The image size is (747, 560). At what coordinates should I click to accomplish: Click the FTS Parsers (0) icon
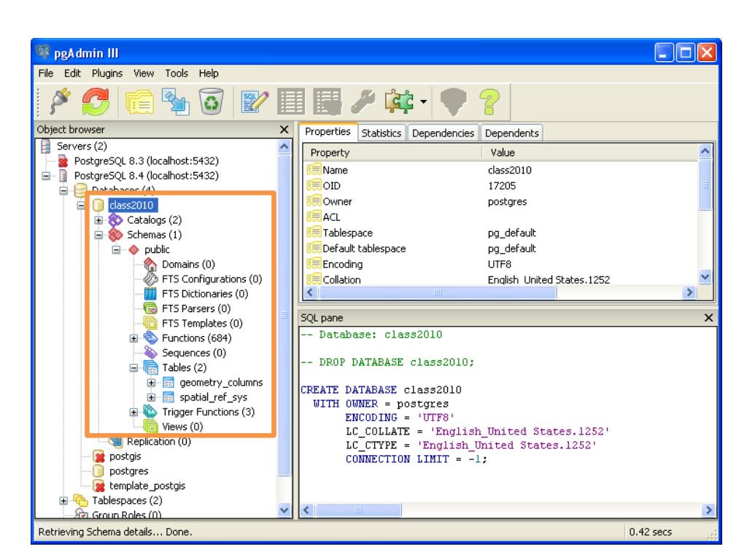pos(150,308)
